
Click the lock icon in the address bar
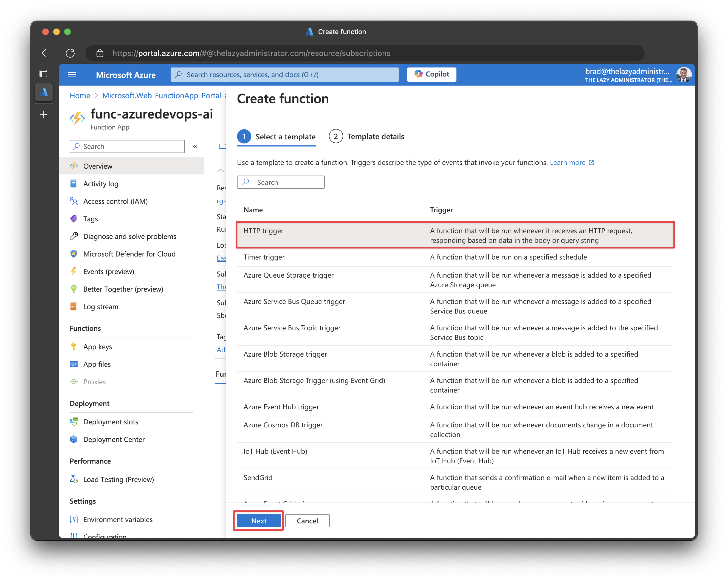point(100,53)
